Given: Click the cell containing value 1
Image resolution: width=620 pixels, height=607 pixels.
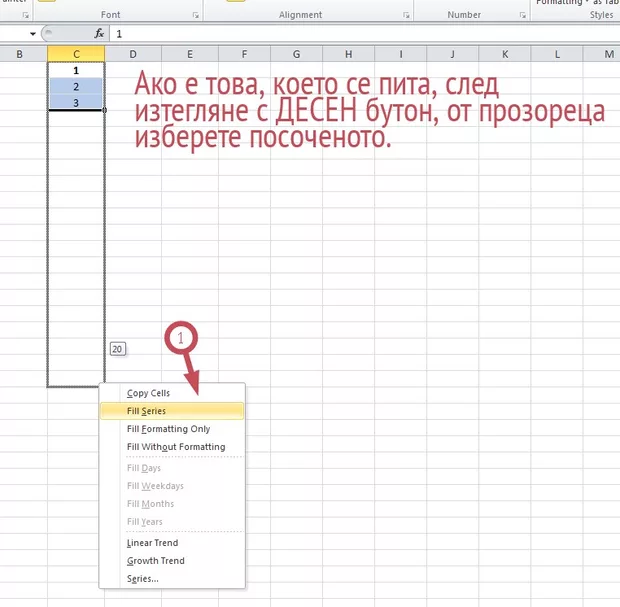Looking at the screenshot, I should coord(76,70).
